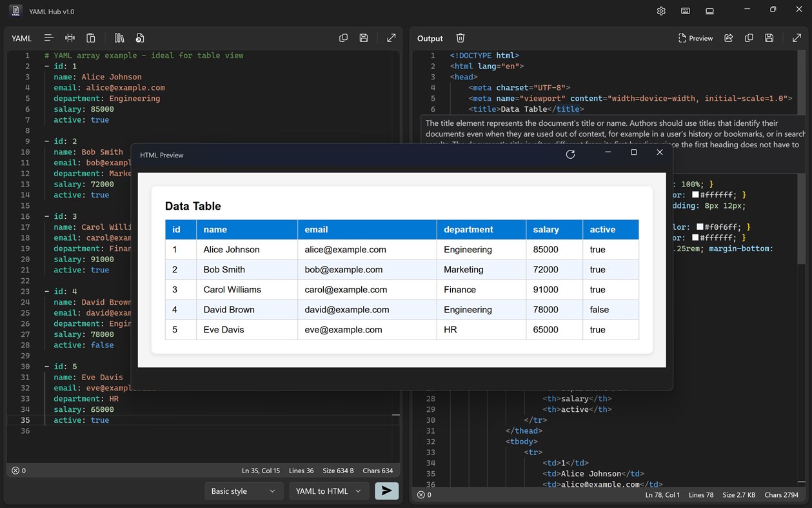Save the Output panel content
Image resolution: width=812 pixels, height=508 pixels.
click(x=769, y=38)
